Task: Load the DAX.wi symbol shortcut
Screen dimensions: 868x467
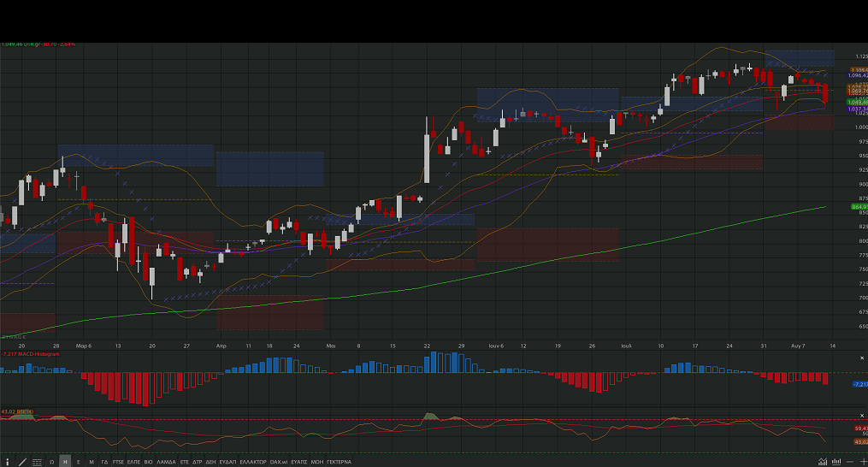Action: 279,462
